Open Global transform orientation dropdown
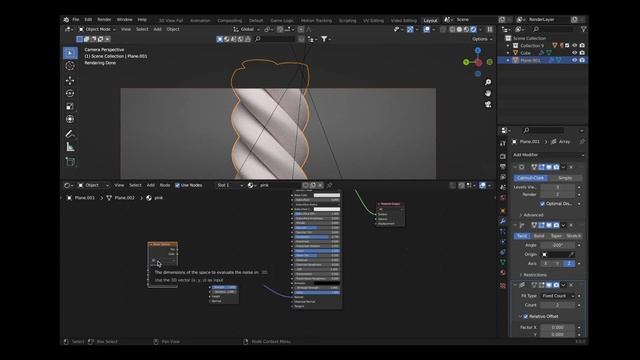This screenshot has width=640, height=360. click(x=247, y=29)
